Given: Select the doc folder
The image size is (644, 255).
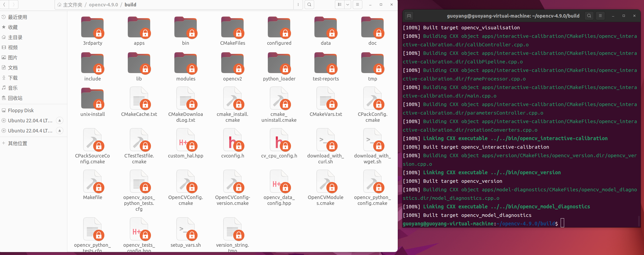Looking at the screenshot, I should [372, 31].
